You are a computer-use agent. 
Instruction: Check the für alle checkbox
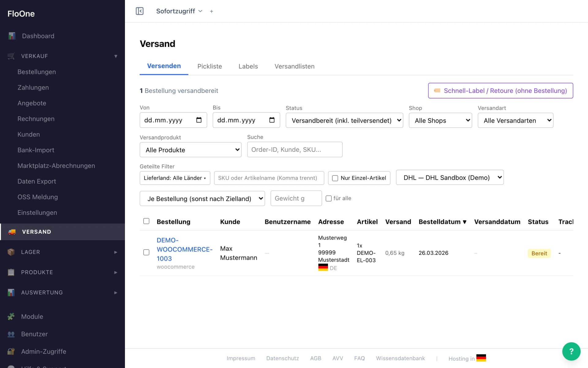tap(329, 198)
